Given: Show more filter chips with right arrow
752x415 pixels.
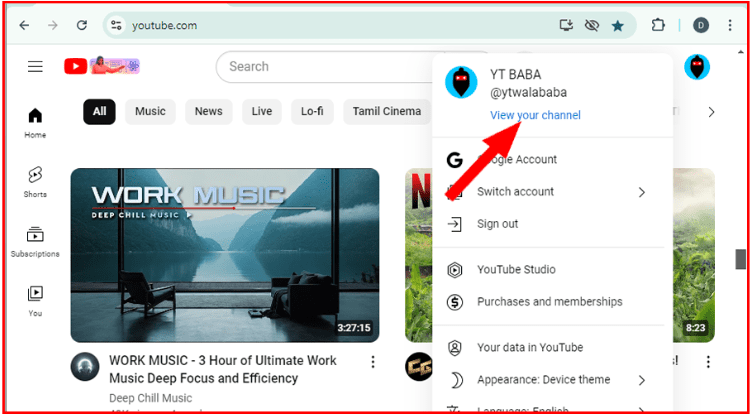Looking at the screenshot, I should pyautogui.click(x=711, y=112).
